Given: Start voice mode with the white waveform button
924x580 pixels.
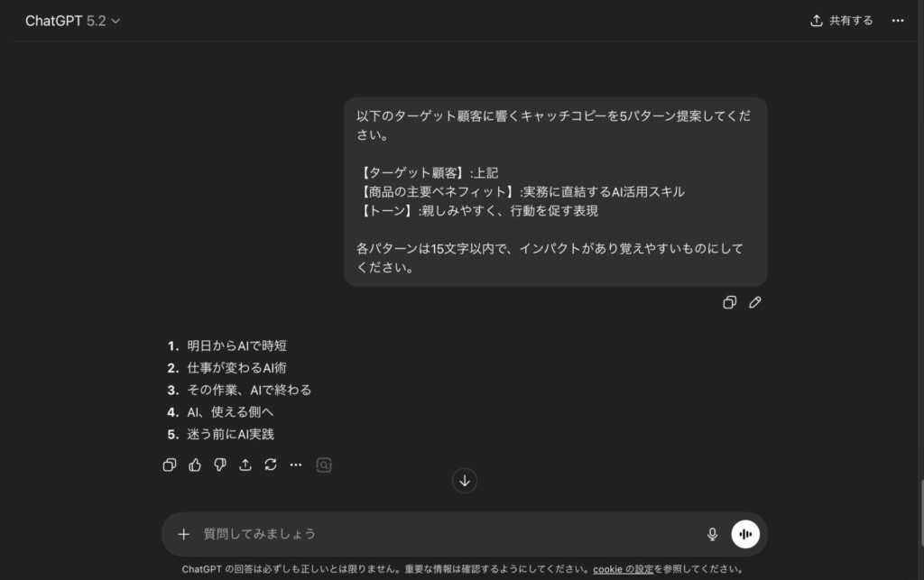Looking at the screenshot, I should coord(745,534).
